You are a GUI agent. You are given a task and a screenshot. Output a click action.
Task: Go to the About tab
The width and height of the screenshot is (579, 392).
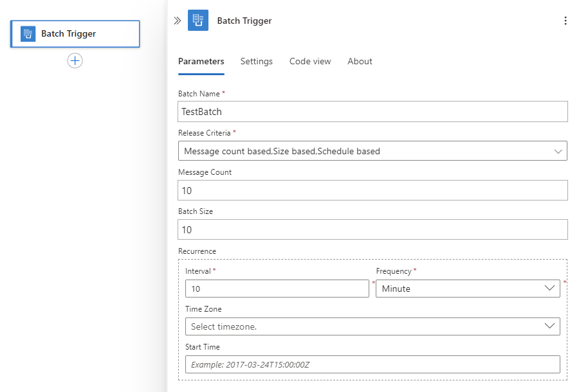[x=360, y=62]
